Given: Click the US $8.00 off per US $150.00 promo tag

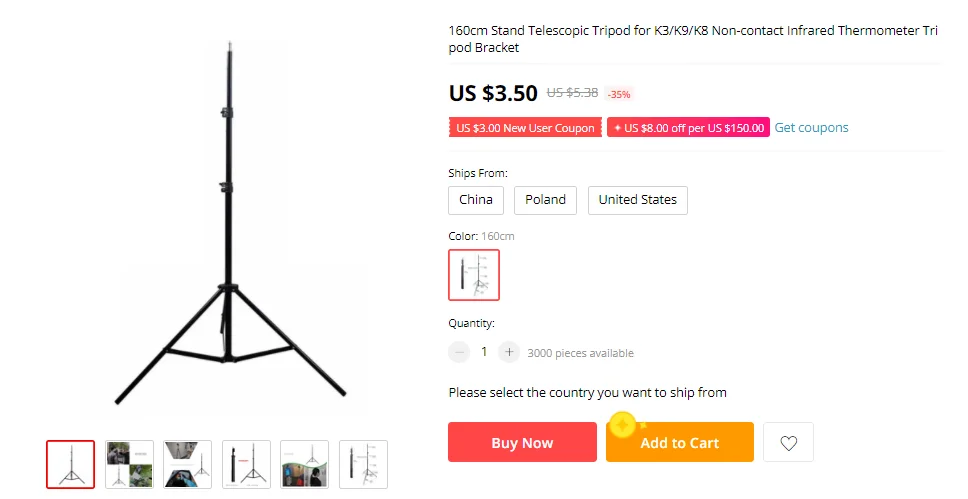Looking at the screenshot, I should click(688, 128).
